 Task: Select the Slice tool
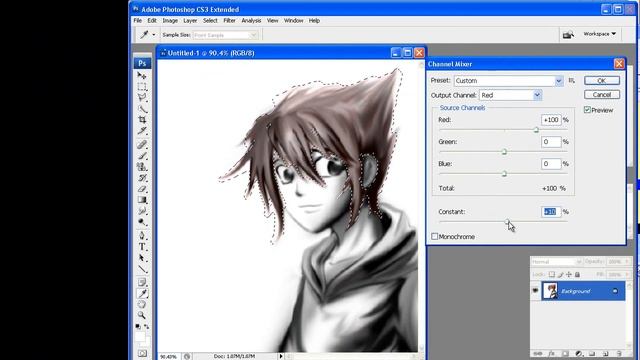point(142,131)
